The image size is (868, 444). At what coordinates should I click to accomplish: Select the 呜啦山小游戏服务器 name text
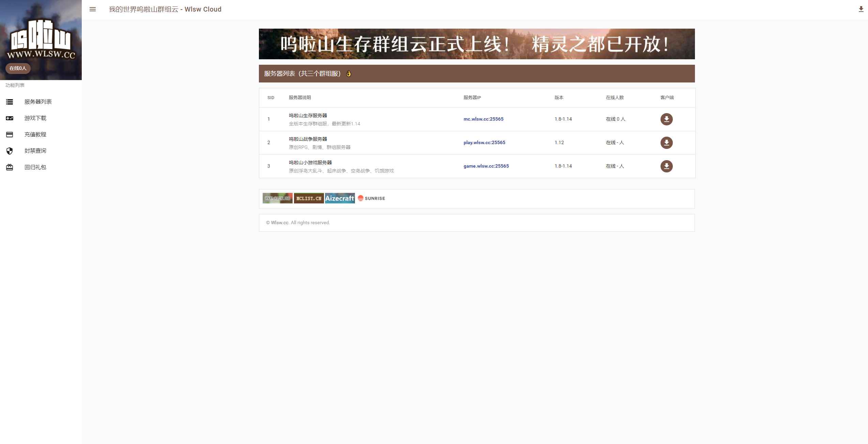click(310, 163)
